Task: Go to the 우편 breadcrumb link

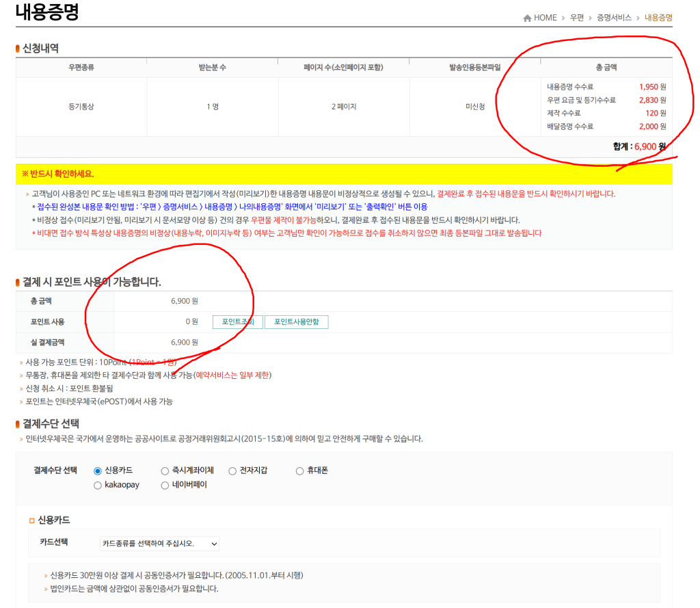Action: tap(577, 18)
